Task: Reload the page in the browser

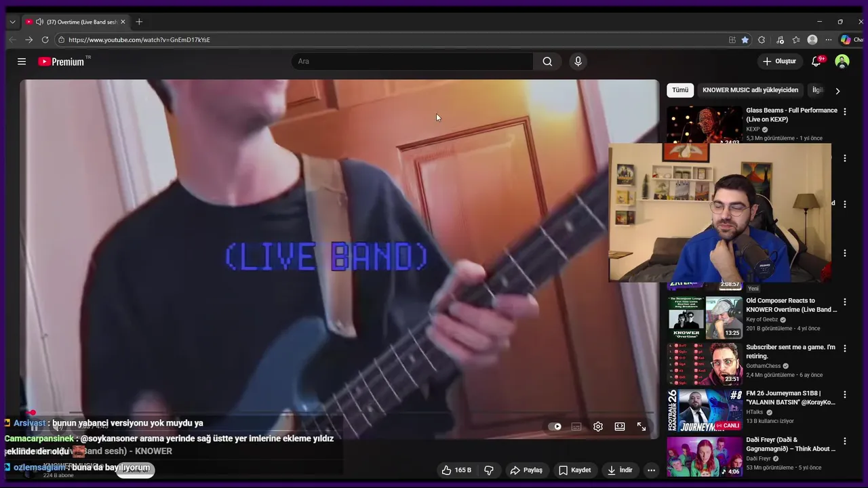Action: click(45, 40)
